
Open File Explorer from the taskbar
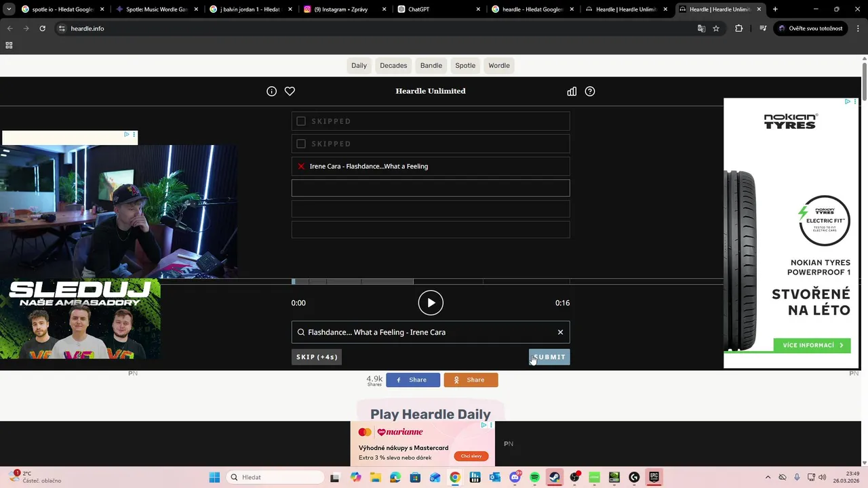(x=376, y=477)
